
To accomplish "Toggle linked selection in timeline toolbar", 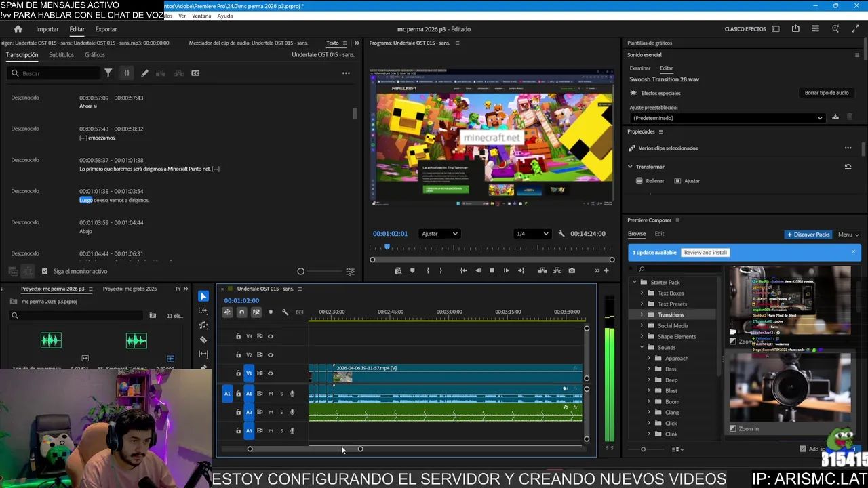I will (x=256, y=312).
